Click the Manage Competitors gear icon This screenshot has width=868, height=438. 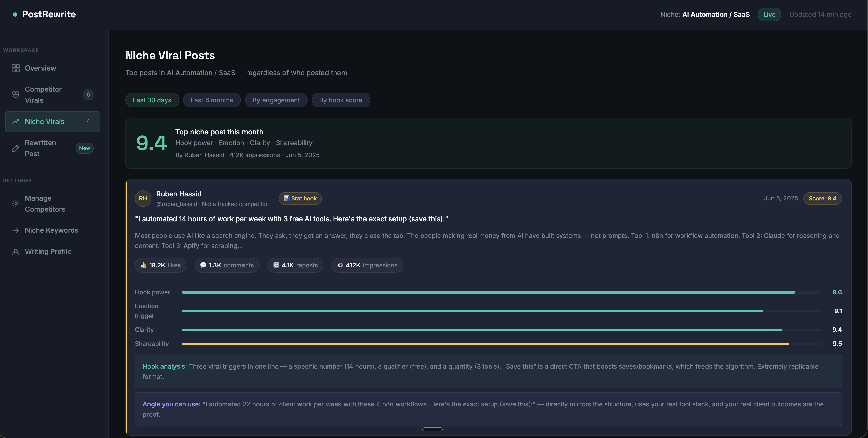click(16, 203)
